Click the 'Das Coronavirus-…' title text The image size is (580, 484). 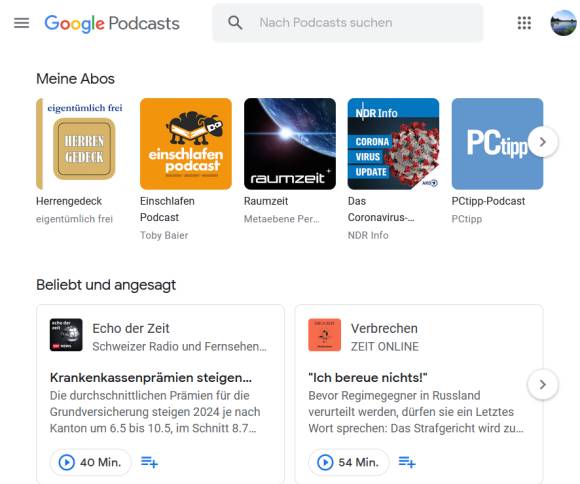click(x=381, y=209)
